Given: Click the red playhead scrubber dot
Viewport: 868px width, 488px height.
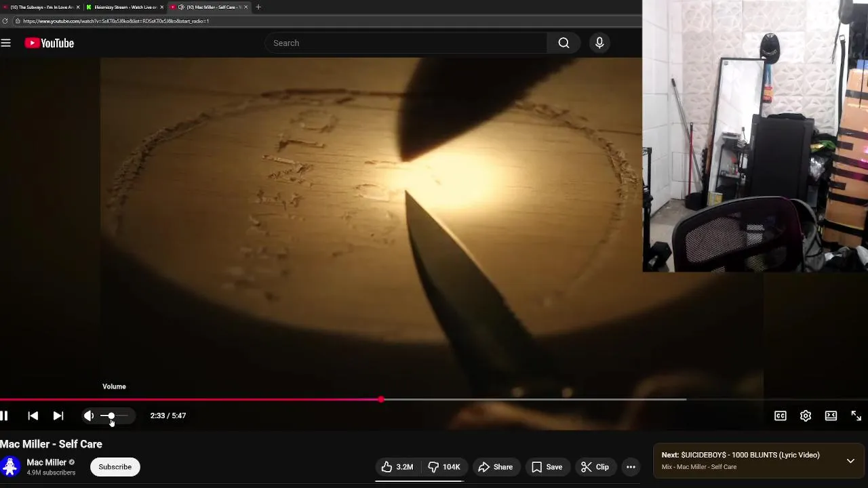Looking at the screenshot, I should point(381,399).
